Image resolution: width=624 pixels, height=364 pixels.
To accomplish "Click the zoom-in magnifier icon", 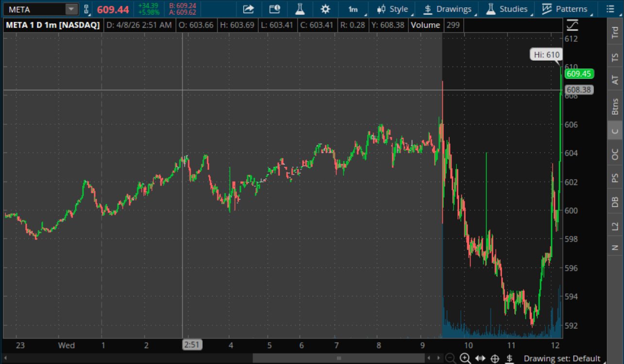I will (465, 359).
